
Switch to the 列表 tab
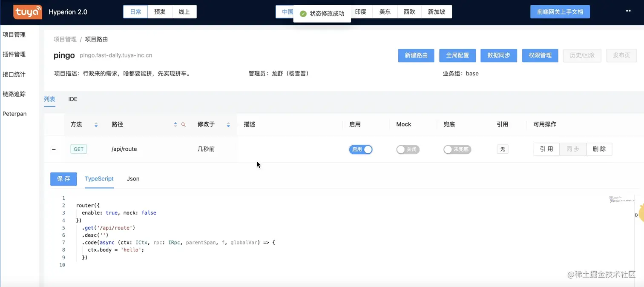pyautogui.click(x=49, y=99)
